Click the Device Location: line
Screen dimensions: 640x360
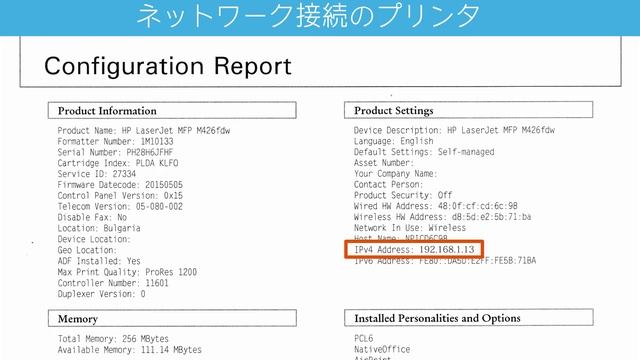point(94,239)
